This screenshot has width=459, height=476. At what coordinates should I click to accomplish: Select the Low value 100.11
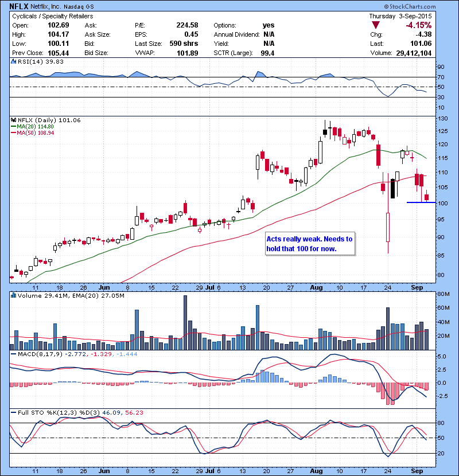(x=59, y=44)
